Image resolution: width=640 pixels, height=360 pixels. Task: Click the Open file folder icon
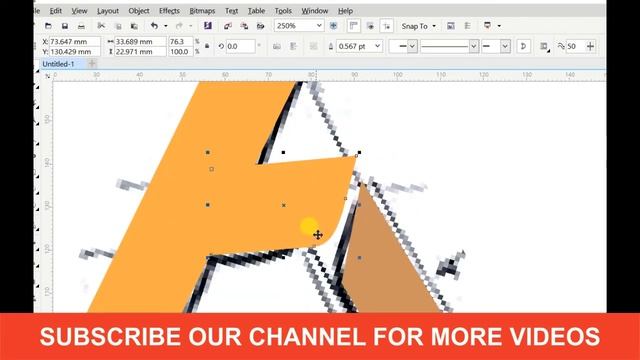pos(48,26)
